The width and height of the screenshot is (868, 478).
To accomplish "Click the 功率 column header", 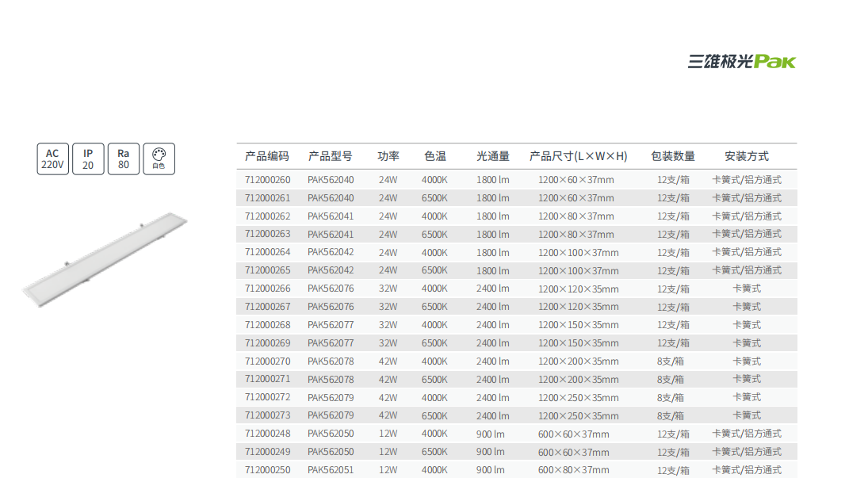I will pos(388,156).
